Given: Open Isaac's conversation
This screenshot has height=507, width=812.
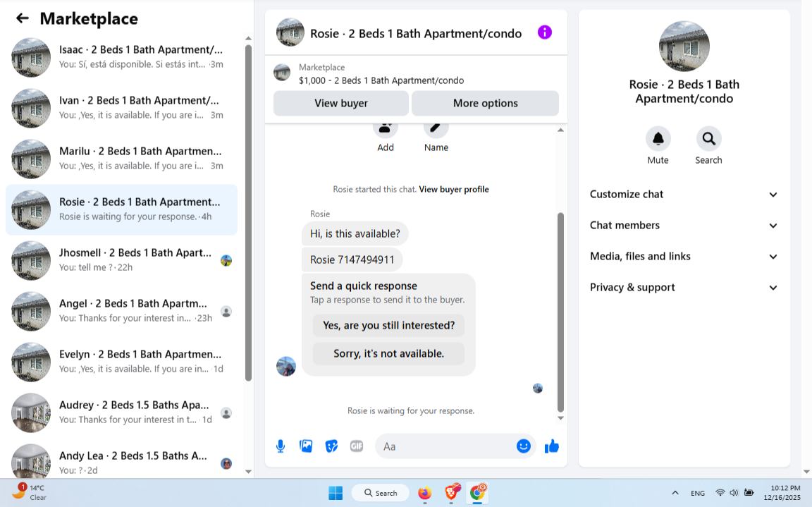Looking at the screenshot, I should (122, 57).
